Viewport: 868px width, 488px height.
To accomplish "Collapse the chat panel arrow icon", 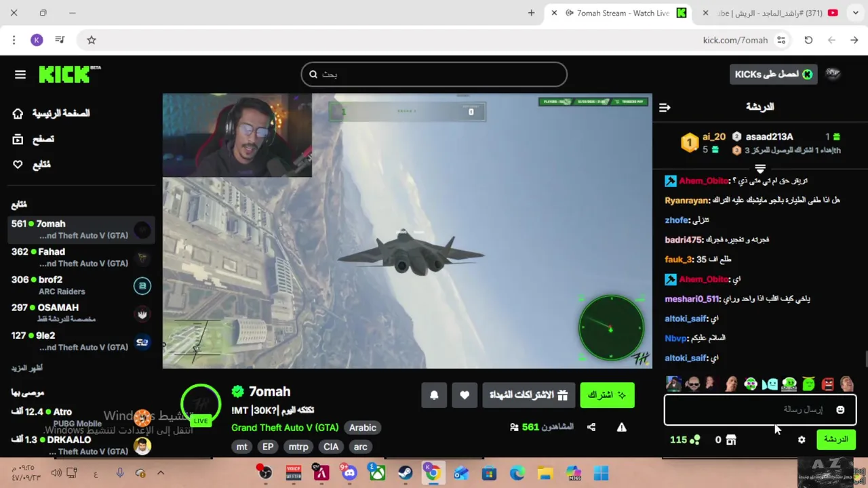I will tap(665, 107).
